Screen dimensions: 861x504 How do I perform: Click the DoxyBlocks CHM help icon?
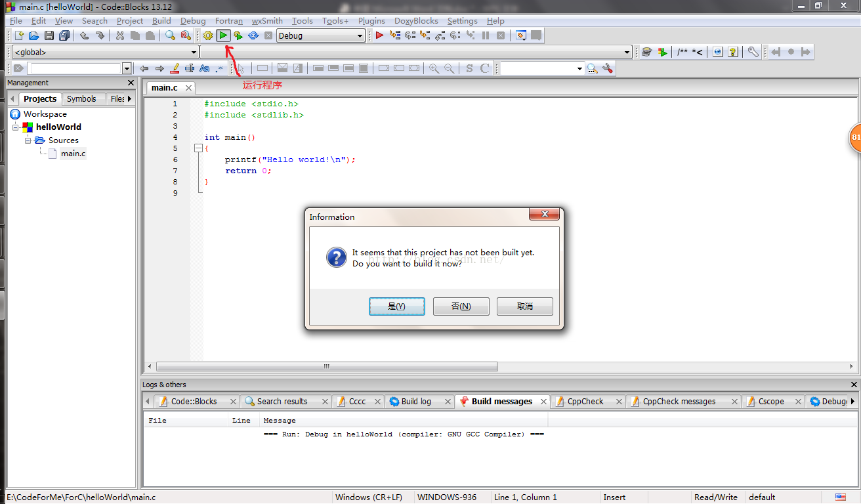point(733,52)
